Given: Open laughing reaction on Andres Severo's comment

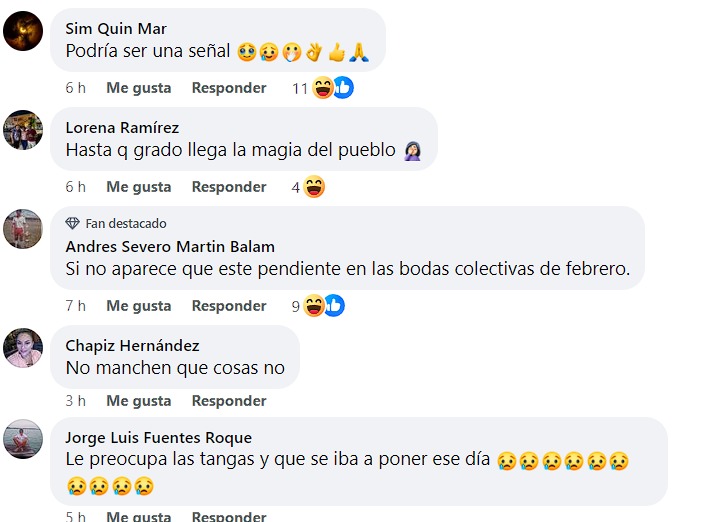Looking at the screenshot, I should point(314,305).
